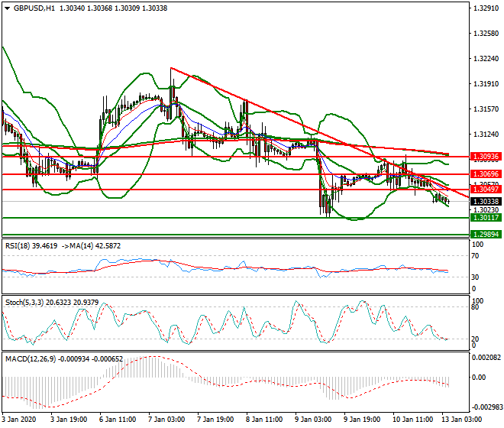This screenshot has width=504, height=428.
Task: Click the 7 Jan 03:00 time axis label
Action: [x=166, y=420]
